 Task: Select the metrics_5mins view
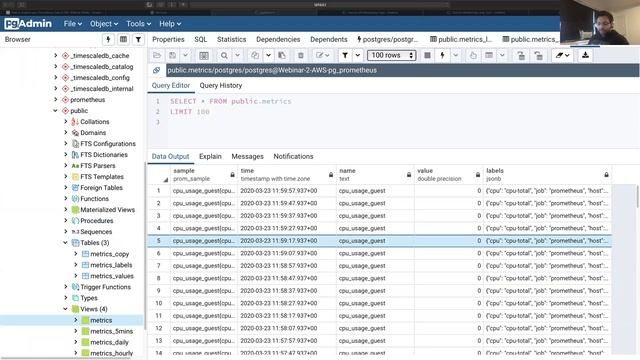coord(111,331)
